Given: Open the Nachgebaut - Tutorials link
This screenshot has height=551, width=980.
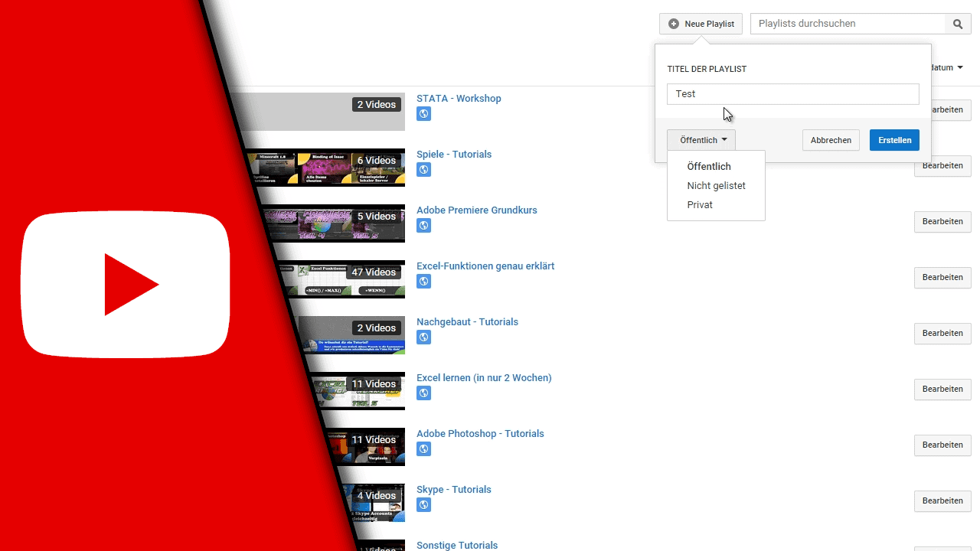Looking at the screenshot, I should point(467,321).
